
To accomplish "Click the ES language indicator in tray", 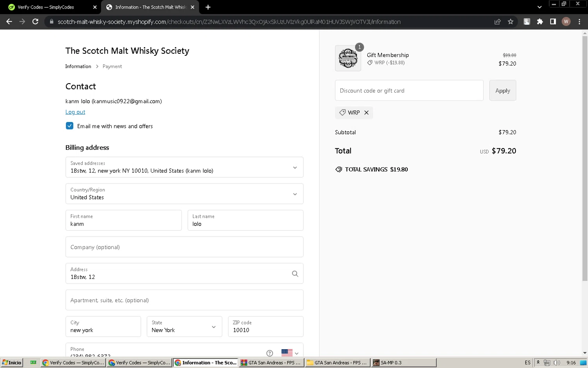I will 527,363.
